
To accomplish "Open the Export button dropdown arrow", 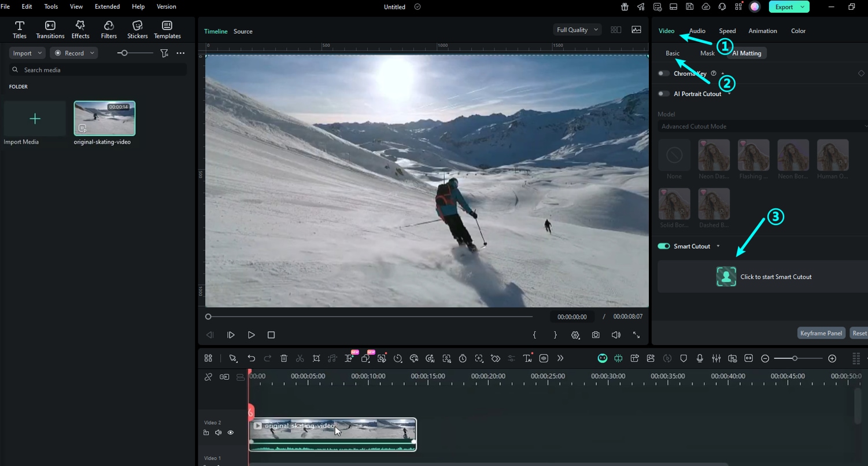I will (803, 7).
